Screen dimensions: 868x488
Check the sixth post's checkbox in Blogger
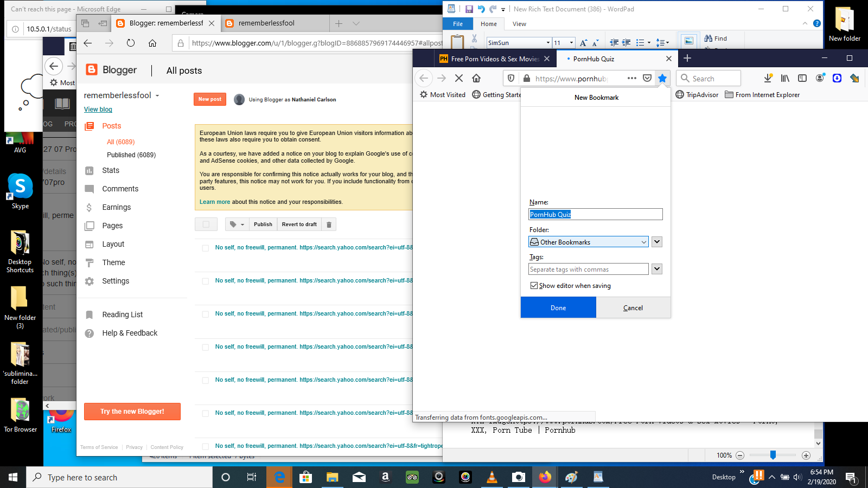(206, 413)
